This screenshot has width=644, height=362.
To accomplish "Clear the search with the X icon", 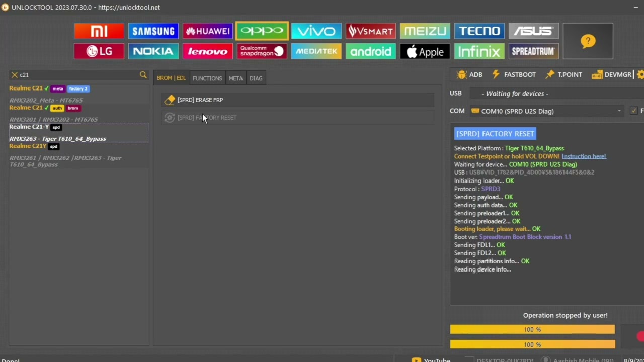I will click(x=15, y=75).
